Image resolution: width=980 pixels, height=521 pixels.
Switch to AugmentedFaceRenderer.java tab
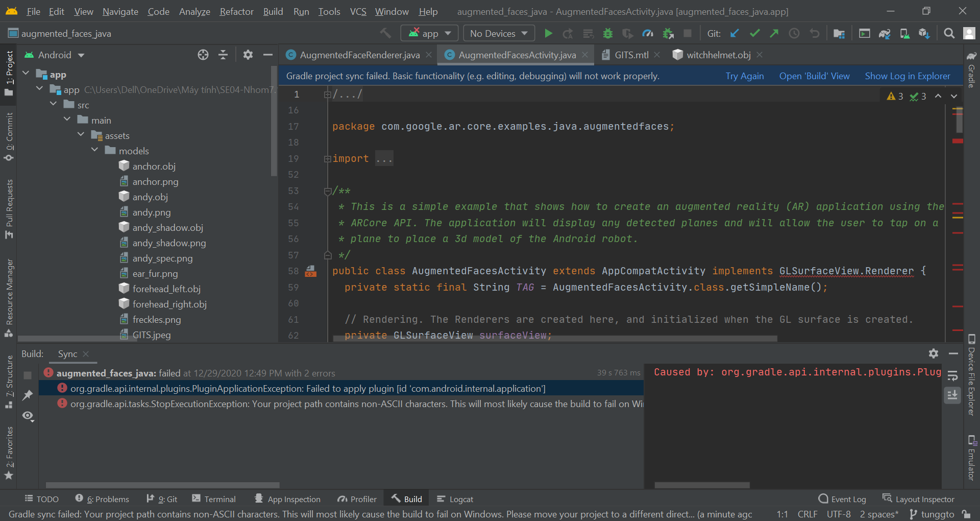click(359, 55)
